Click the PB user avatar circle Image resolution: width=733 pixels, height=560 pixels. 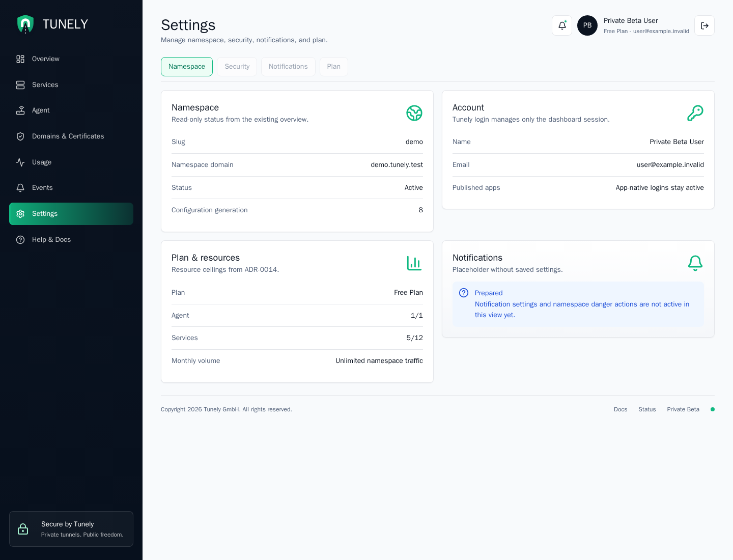[x=587, y=25]
